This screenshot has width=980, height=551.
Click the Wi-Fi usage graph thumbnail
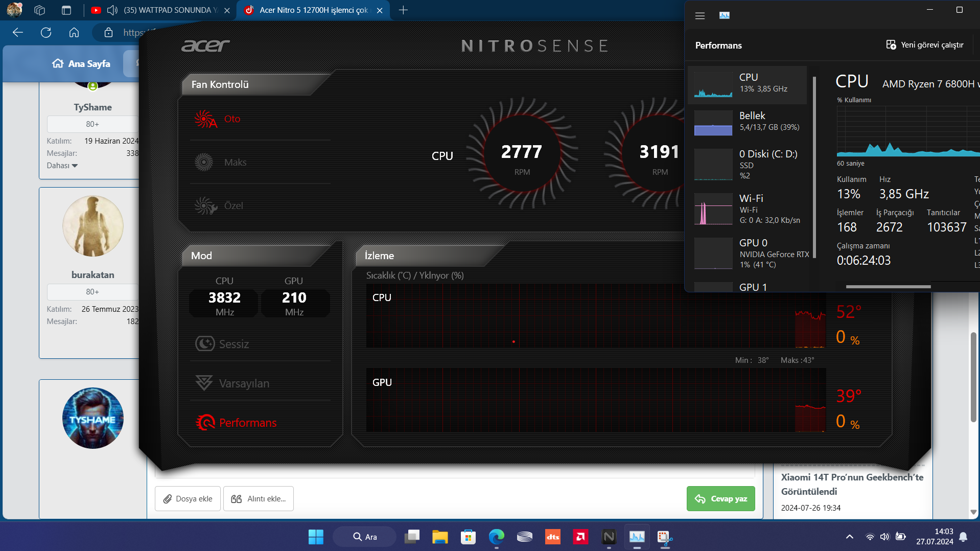pos(713,209)
